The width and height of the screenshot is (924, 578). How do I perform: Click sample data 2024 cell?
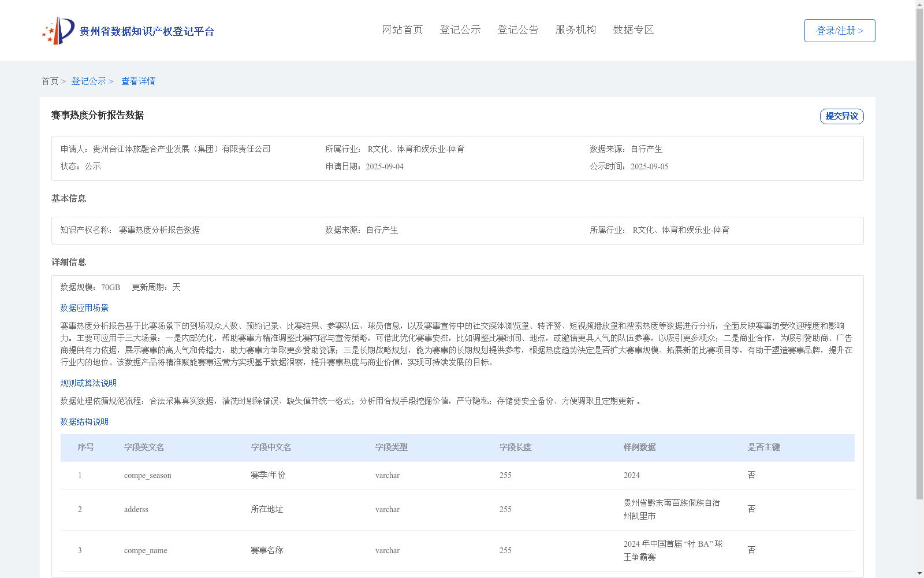click(x=632, y=475)
